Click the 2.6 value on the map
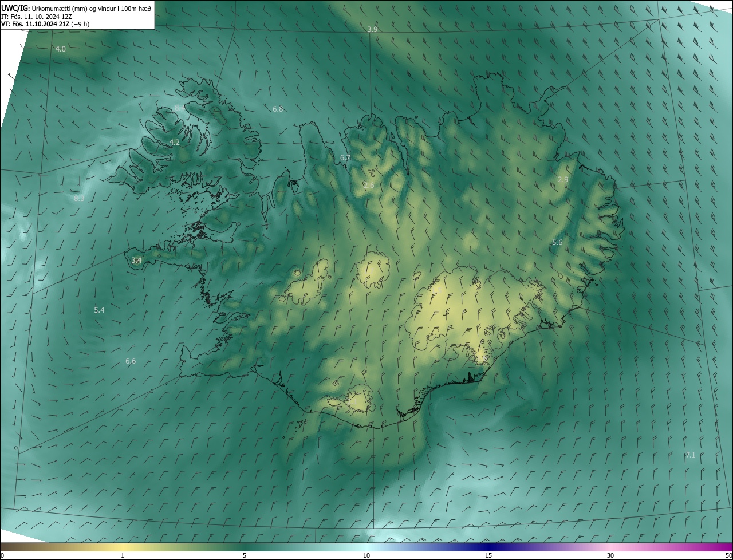Image resolution: width=733 pixels, height=560 pixels. click(369, 186)
